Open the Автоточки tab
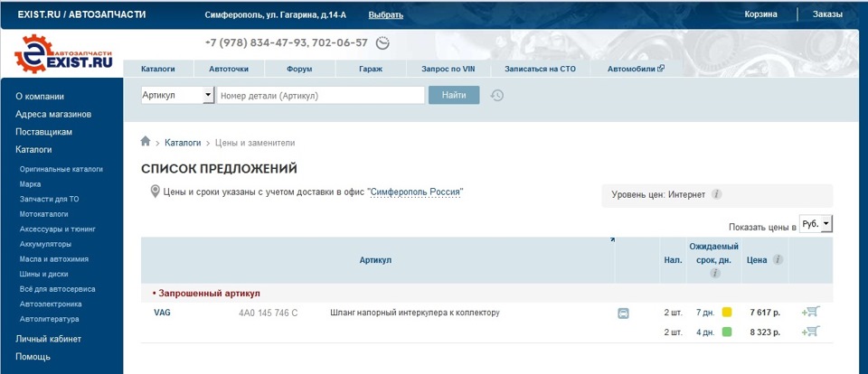The width and height of the screenshot is (868, 374). point(229,70)
